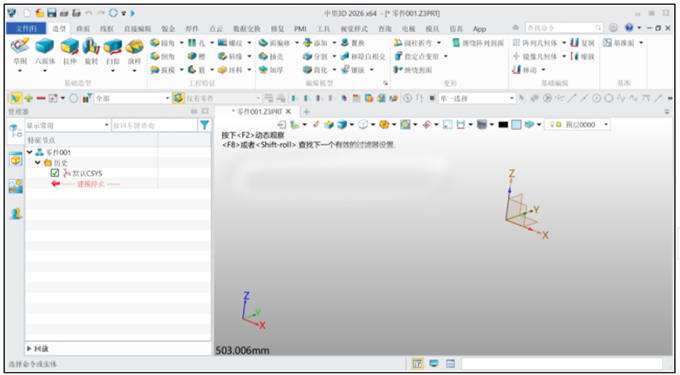Select the 缩放 scale tool
680x375 pixels.
(x=582, y=56)
